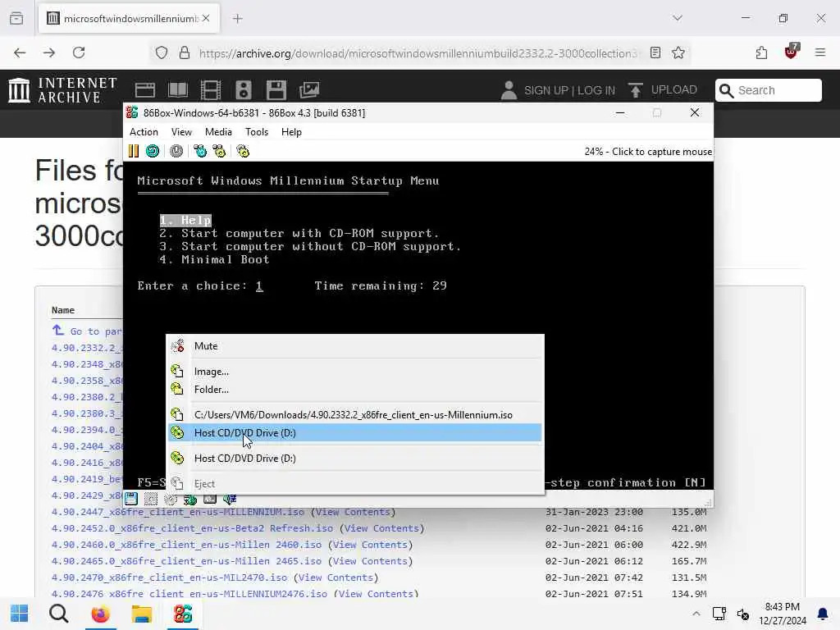
Task: Open 4.90.2470 MIL2470.iso link
Action: coord(169,577)
